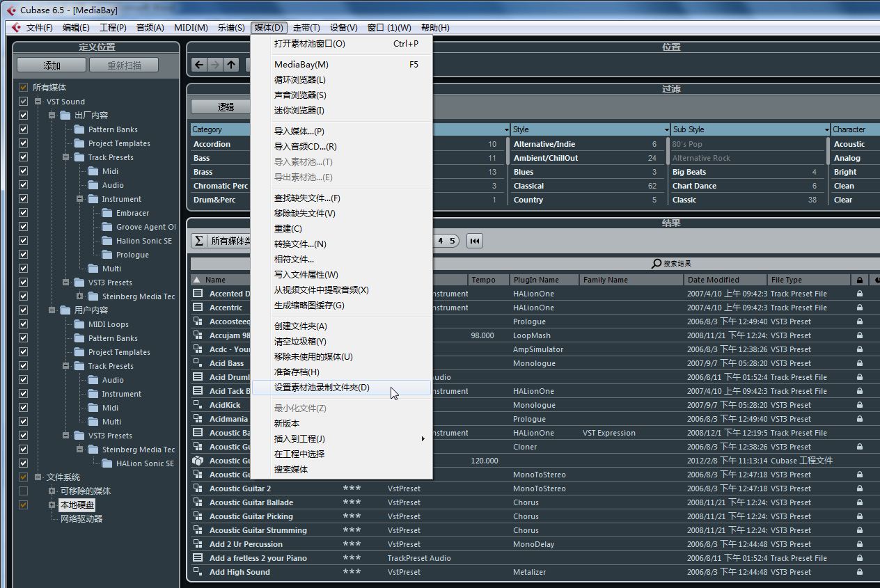The width and height of the screenshot is (880, 588).
Task: Click the 重新扫描 button
Action: click(x=124, y=65)
